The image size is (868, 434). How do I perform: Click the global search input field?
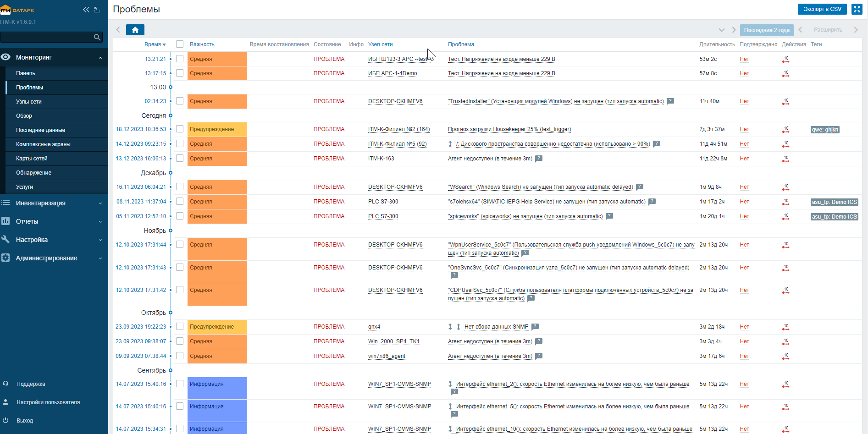click(47, 37)
